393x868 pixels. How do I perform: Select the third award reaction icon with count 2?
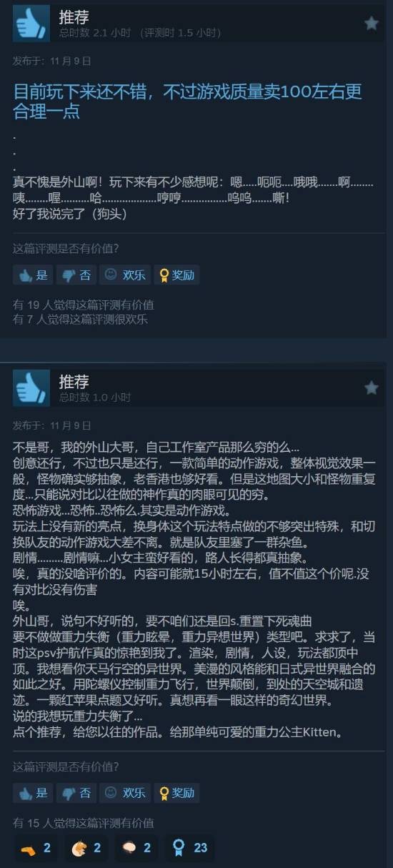click(137, 848)
